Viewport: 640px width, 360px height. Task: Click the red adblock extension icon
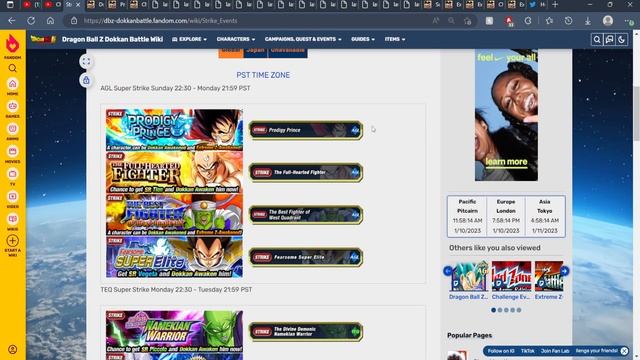click(509, 21)
